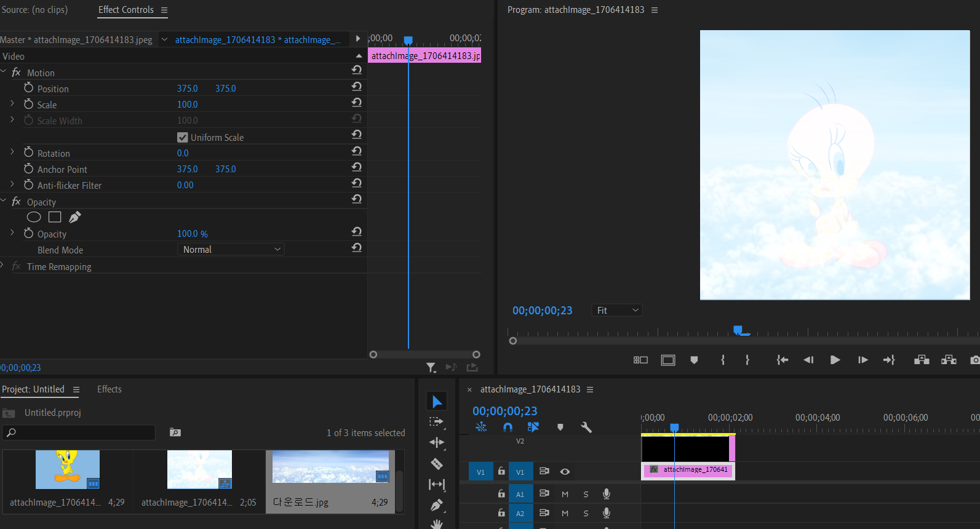The height and width of the screenshot is (529, 980).
Task: Toggle animation stopwatch for Position
Action: [28, 88]
